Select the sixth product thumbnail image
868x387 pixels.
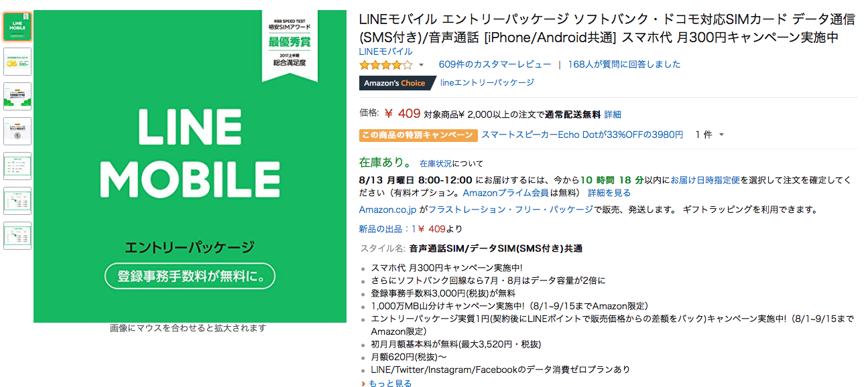click(17, 201)
